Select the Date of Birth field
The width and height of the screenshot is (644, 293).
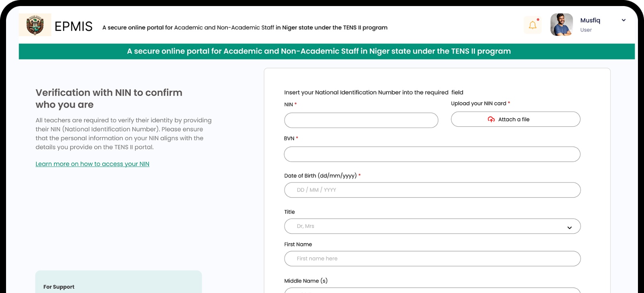point(432,190)
